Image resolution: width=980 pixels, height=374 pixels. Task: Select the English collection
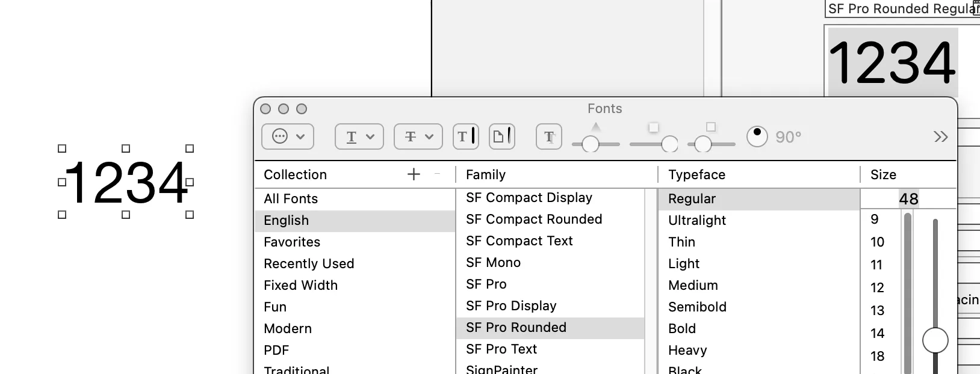pyautogui.click(x=355, y=220)
